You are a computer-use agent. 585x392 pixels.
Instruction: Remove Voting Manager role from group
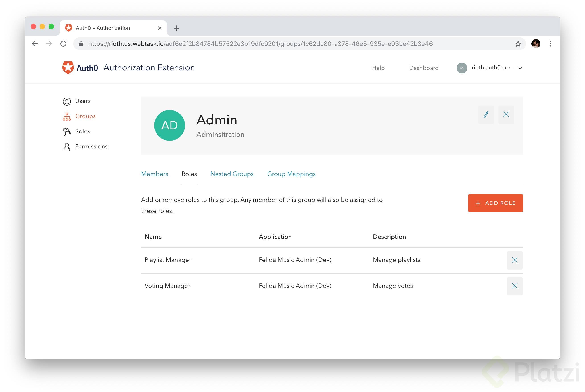515,286
